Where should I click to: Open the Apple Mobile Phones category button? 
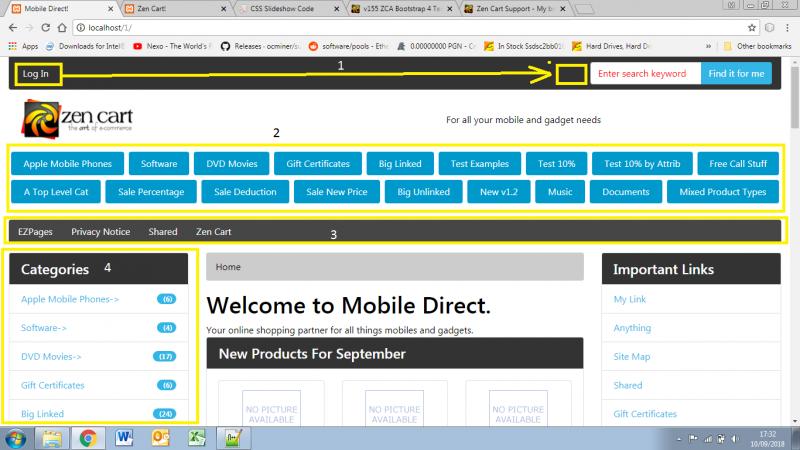point(67,164)
